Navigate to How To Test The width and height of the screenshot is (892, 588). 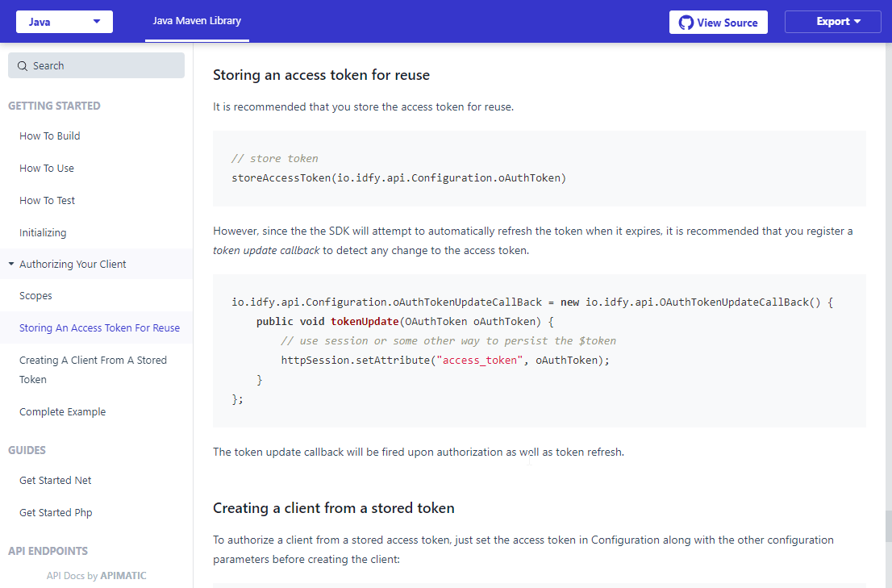click(x=46, y=200)
